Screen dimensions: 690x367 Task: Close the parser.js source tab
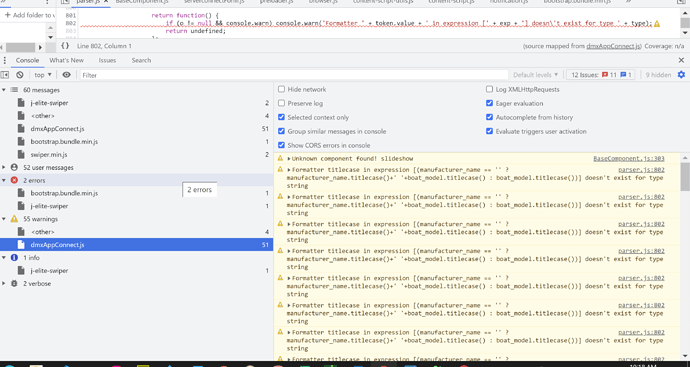(106, 2)
